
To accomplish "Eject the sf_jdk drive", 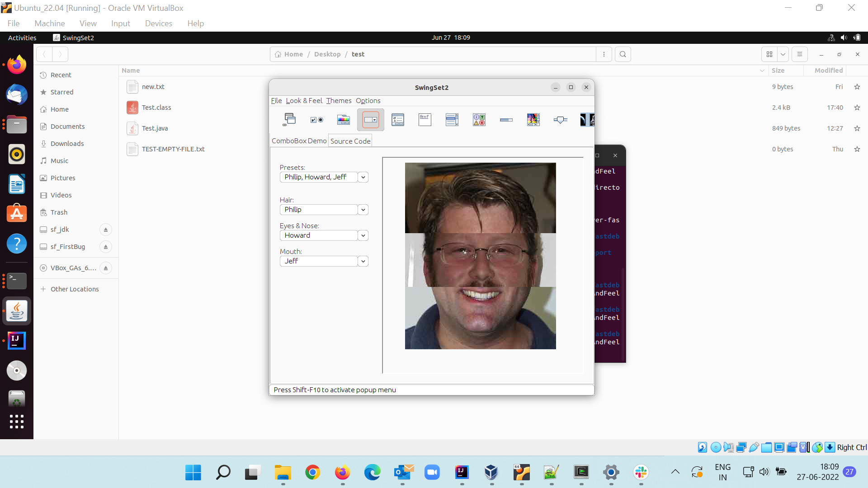I will [x=105, y=230].
